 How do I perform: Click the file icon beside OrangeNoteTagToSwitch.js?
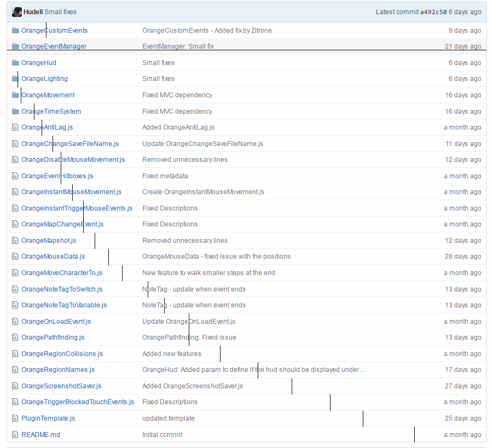point(15,289)
